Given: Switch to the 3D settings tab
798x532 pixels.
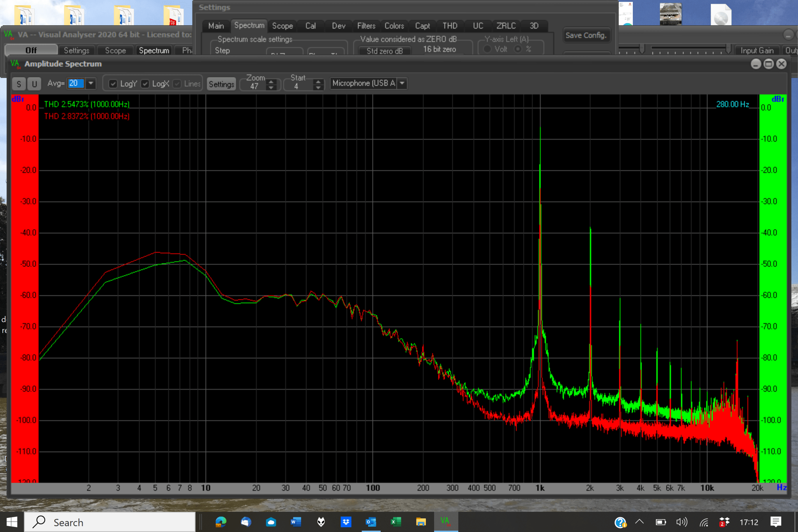Looking at the screenshot, I should [534, 26].
